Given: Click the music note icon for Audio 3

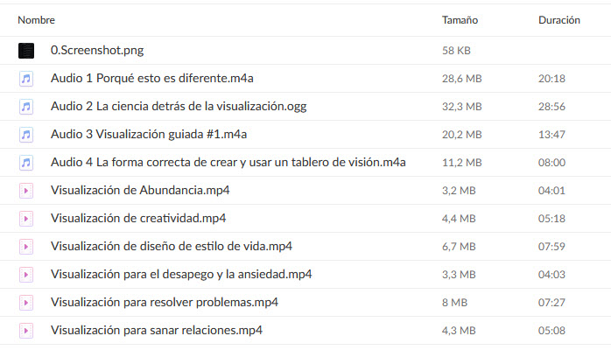Looking at the screenshot, I should (26, 135).
